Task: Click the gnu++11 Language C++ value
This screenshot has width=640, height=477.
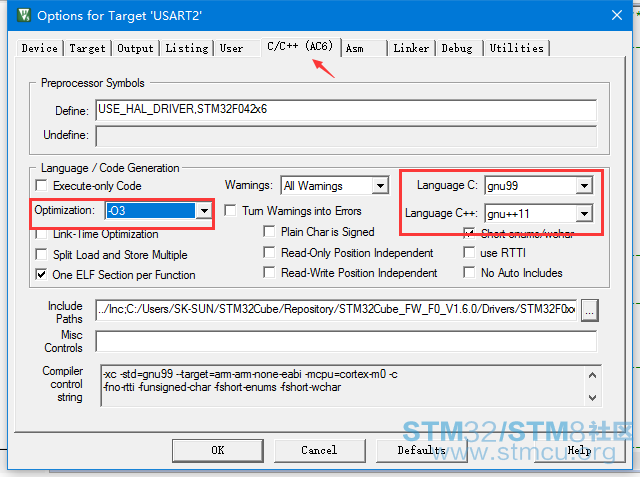Action: click(530, 213)
